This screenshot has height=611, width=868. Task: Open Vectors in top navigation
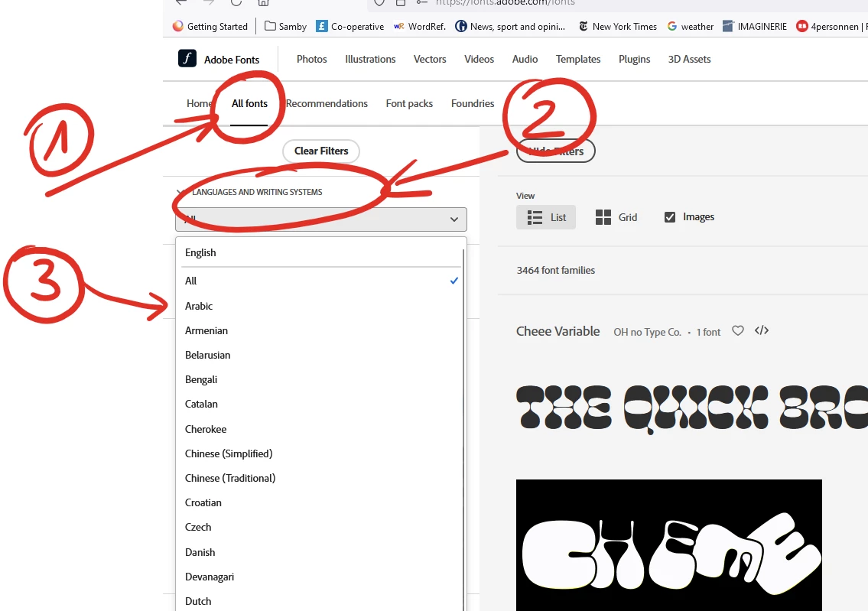coord(430,59)
